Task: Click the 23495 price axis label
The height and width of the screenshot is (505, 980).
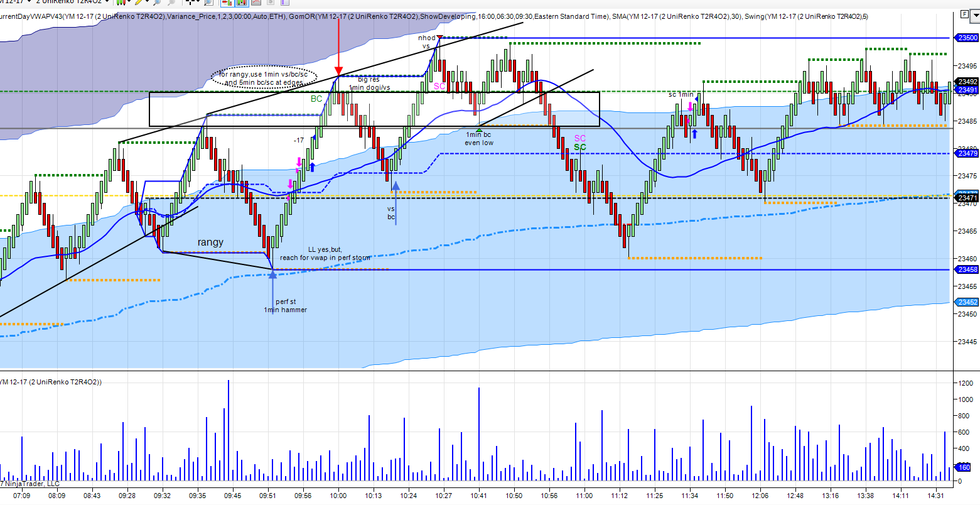Action: (x=968, y=66)
